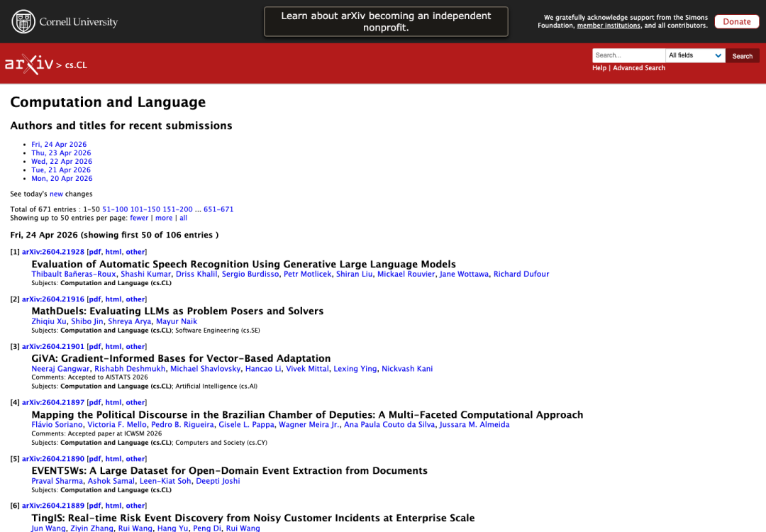766x532 pixels.
Task: Open pdf for arXiv:2604.21901
Action: click(95, 346)
